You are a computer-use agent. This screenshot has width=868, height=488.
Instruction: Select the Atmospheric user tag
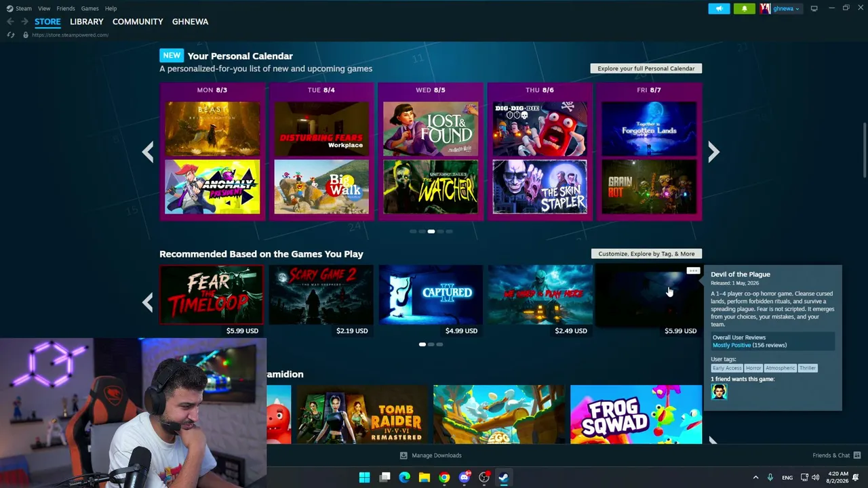click(x=780, y=368)
